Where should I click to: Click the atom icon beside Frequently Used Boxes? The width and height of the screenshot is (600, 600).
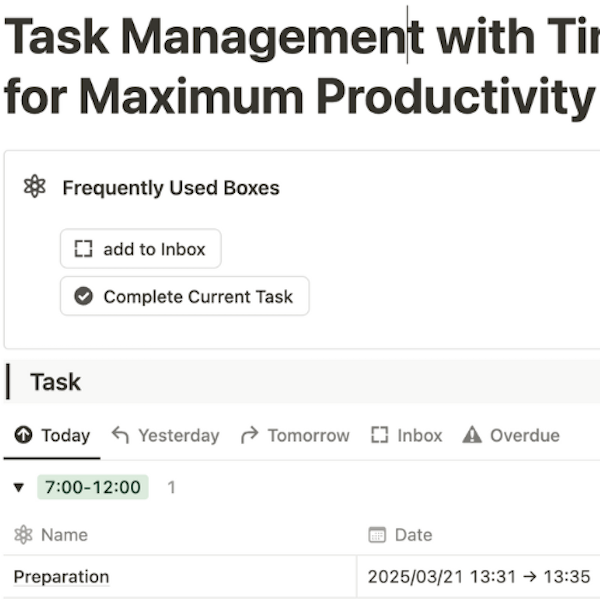pos(34,186)
